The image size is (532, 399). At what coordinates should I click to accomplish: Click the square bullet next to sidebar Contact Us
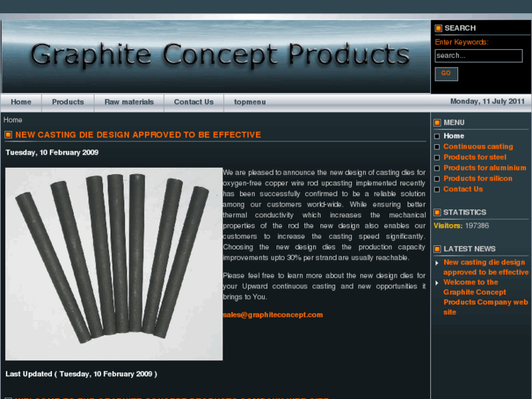[437, 189]
